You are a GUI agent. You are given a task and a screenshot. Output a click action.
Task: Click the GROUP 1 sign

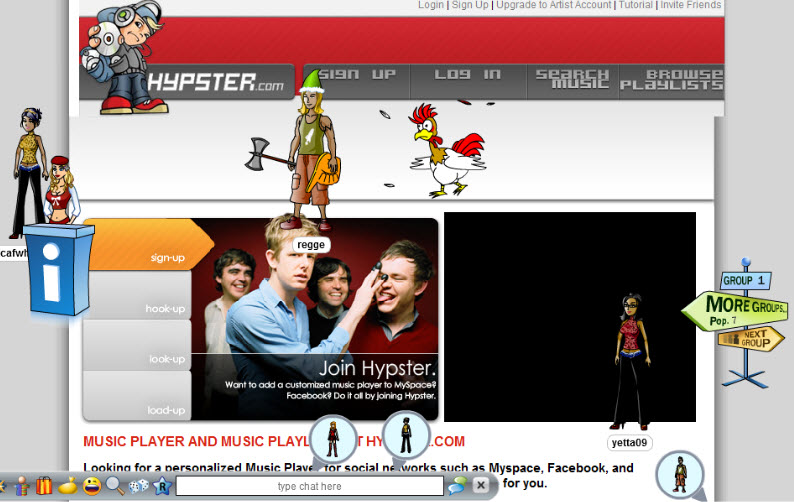coord(745,280)
